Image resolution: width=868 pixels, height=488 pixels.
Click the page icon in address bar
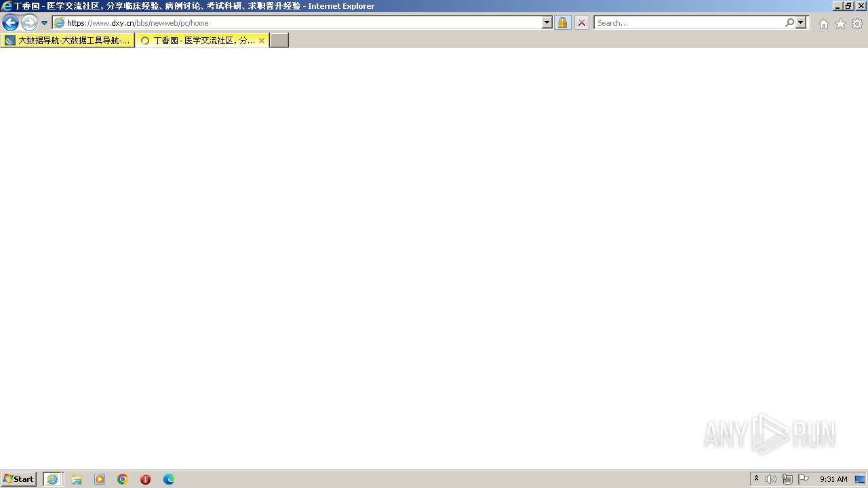click(x=59, y=23)
